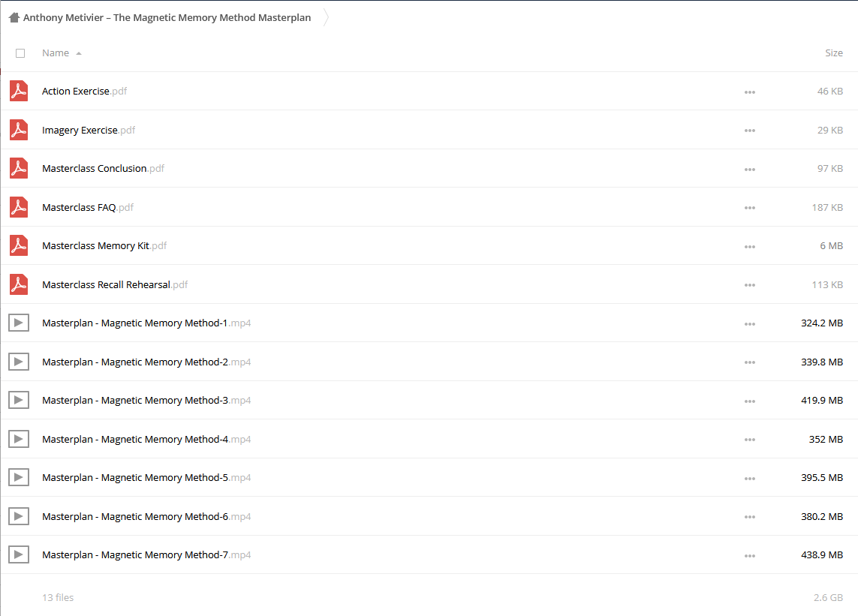Click the 419.9 MB size value
Screen dimensions: 858x616
(x=822, y=400)
